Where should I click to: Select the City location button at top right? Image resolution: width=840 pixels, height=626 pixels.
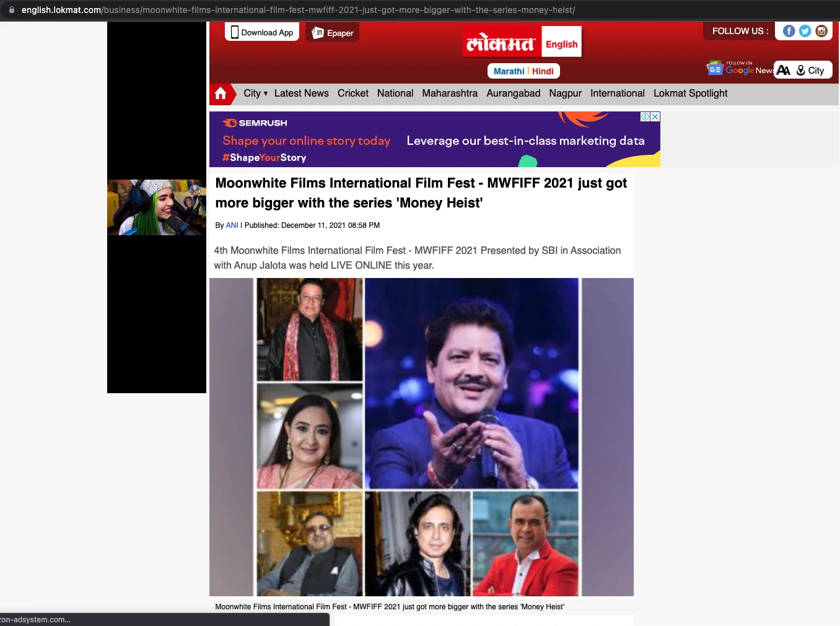click(x=810, y=70)
